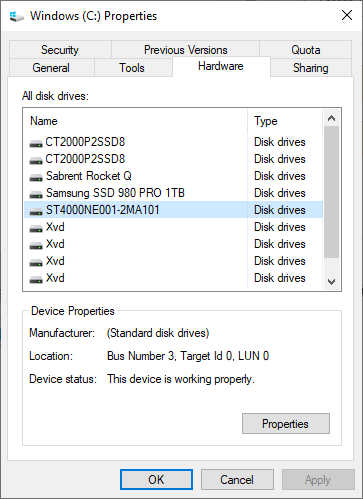Click the greyed-out Apply button
Screen dimensions: 363x499
318,480
